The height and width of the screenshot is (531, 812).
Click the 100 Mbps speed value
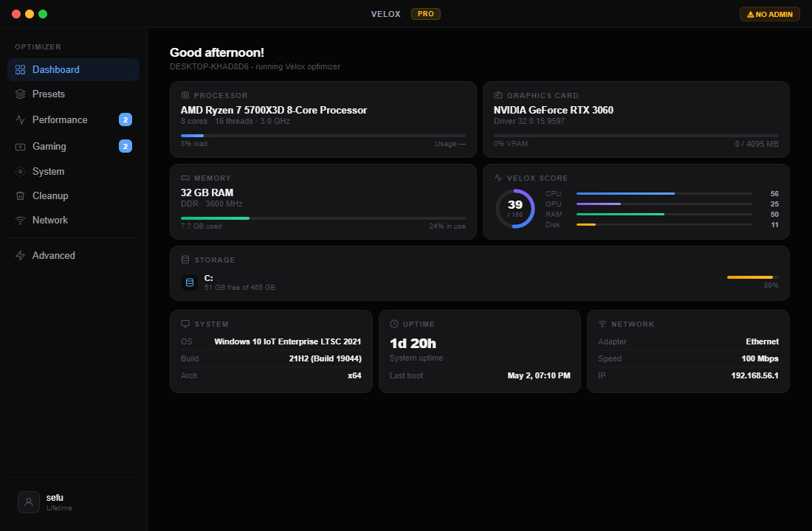click(x=760, y=358)
